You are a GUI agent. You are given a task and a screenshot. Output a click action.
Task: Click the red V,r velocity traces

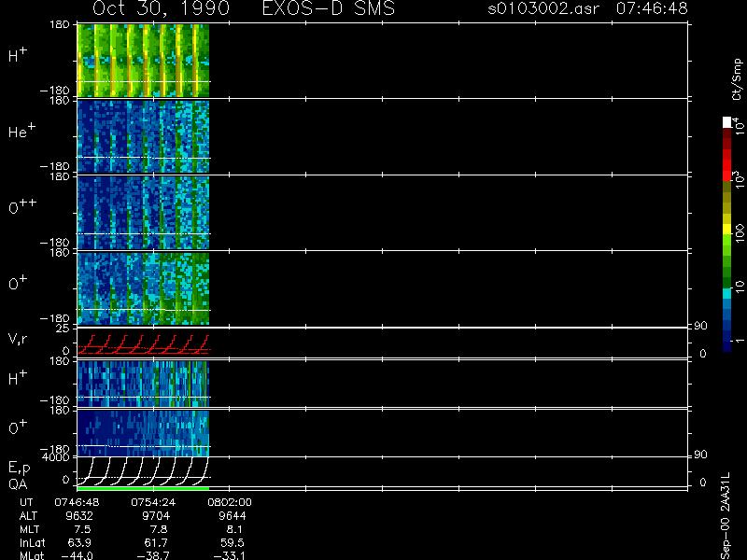click(144, 344)
